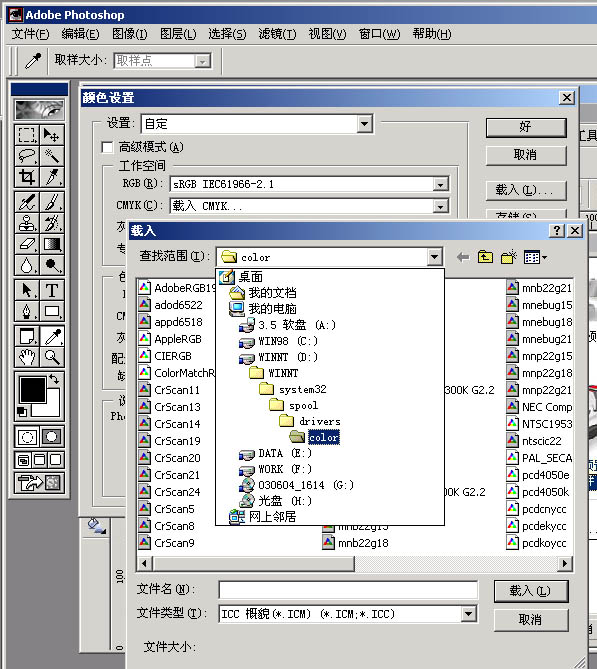The width and height of the screenshot is (597, 669).
Task: Select the Crop tool
Action: tap(27, 177)
